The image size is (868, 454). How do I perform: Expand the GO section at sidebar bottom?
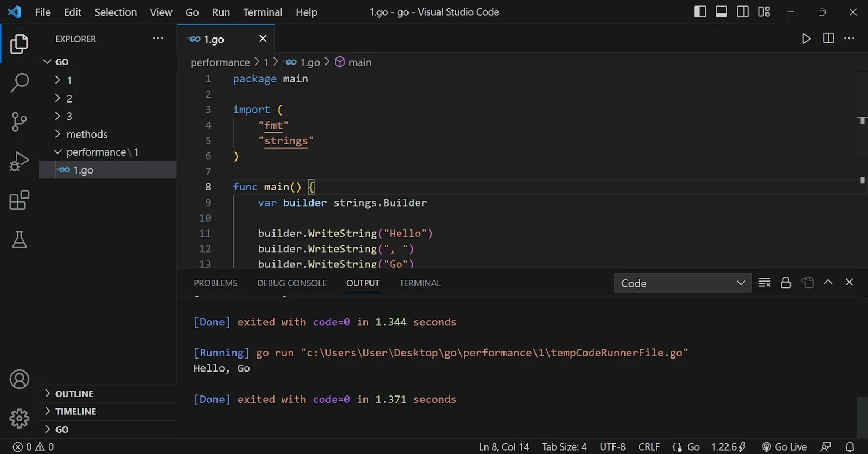tap(108, 430)
